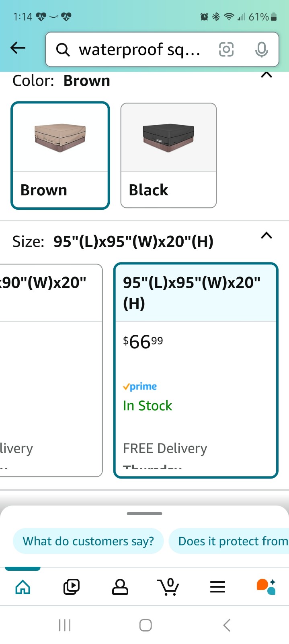
Task: Tap "Does it protect from" suggestion chip
Action: [229, 541]
